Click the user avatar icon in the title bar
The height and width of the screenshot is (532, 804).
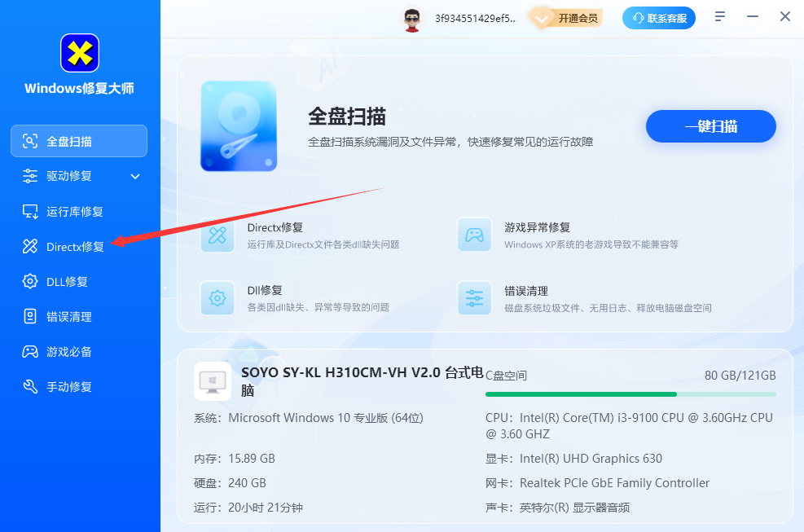pos(411,19)
